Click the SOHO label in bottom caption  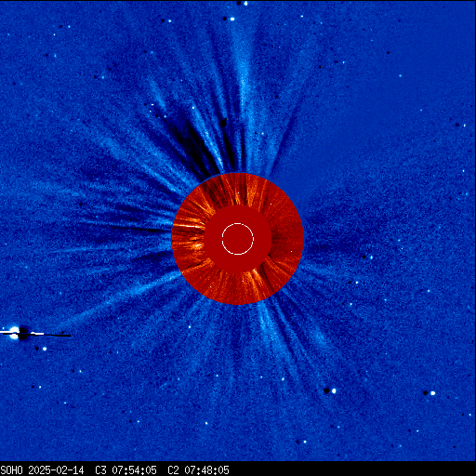[x=12, y=470]
